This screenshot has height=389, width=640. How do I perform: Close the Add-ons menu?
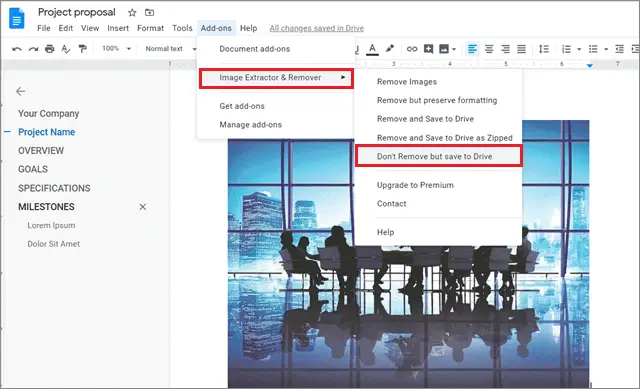pos(216,28)
